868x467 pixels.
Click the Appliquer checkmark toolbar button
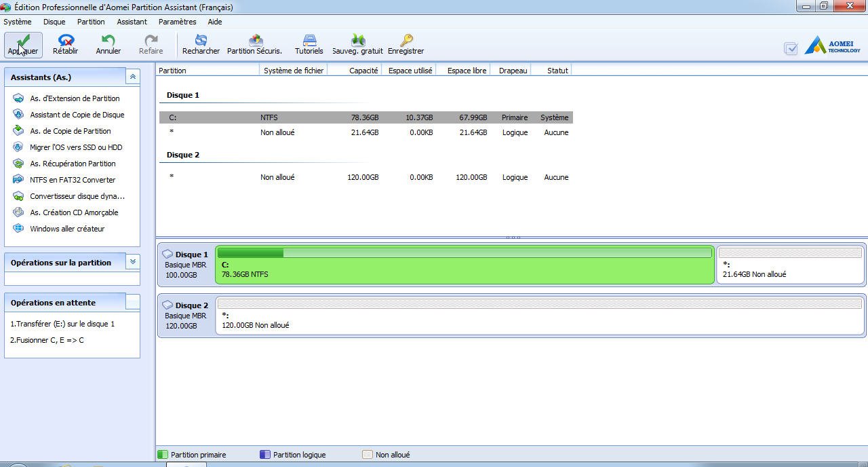(23, 45)
